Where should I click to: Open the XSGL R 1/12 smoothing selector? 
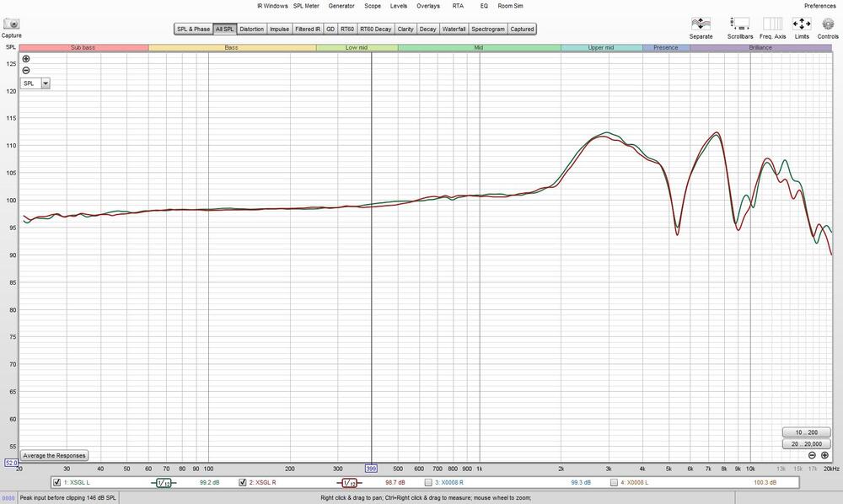[349, 483]
